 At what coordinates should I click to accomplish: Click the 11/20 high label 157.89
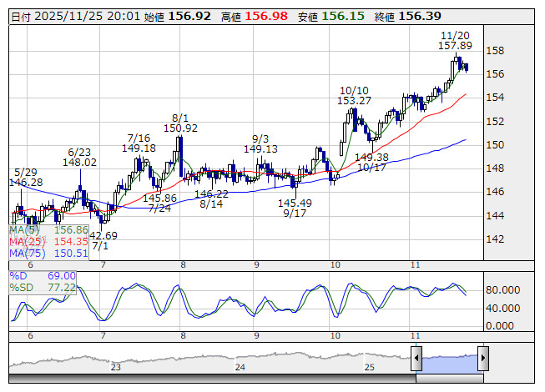click(x=456, y=46)
